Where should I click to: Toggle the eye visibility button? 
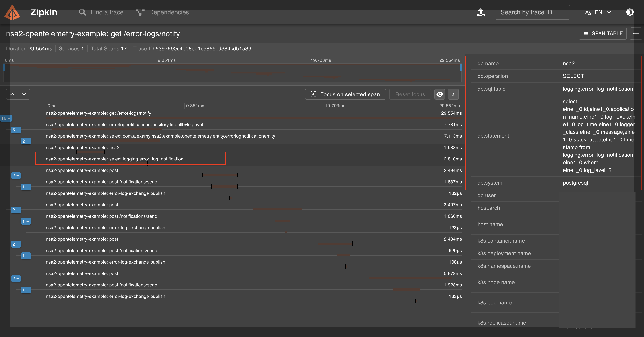click(440, 94)
